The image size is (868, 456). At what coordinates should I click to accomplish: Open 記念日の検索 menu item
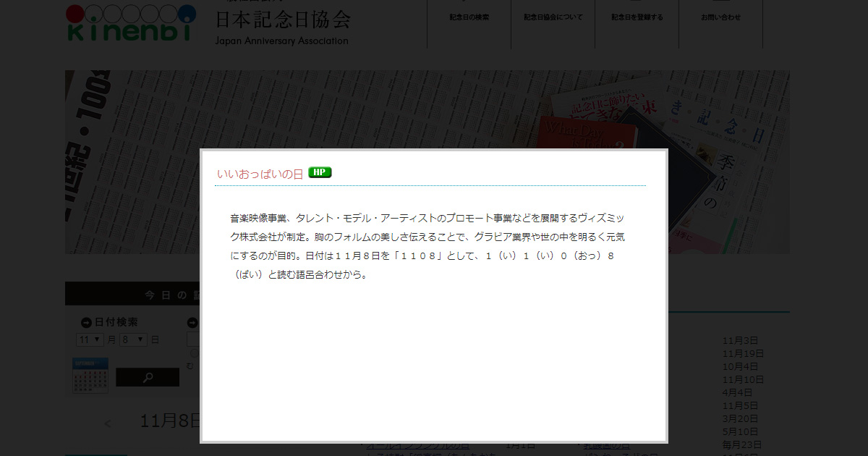pyautogui.click(x=469, y=17)
